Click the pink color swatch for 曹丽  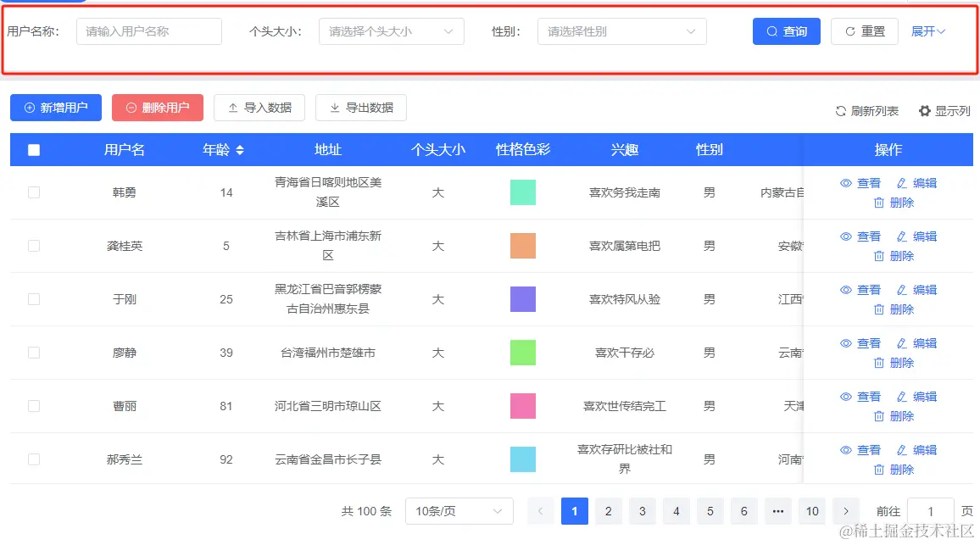click(x=522, y=406)
